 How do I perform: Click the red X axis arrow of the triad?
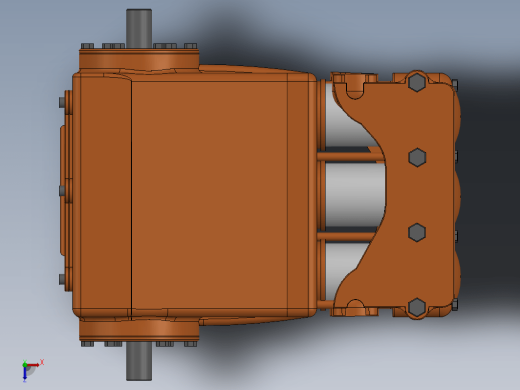click(33, 365)
